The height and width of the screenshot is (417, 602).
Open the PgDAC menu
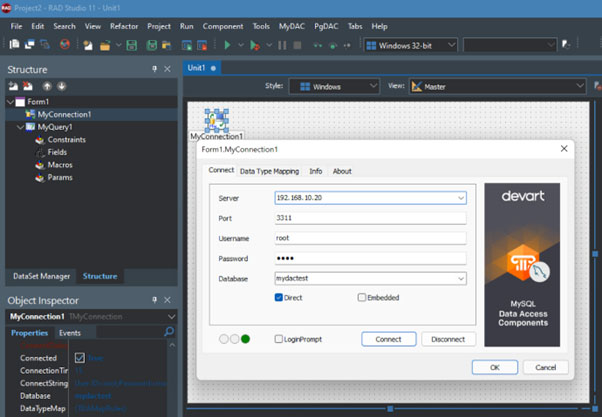pyautogui.click(x=326, y=26)
